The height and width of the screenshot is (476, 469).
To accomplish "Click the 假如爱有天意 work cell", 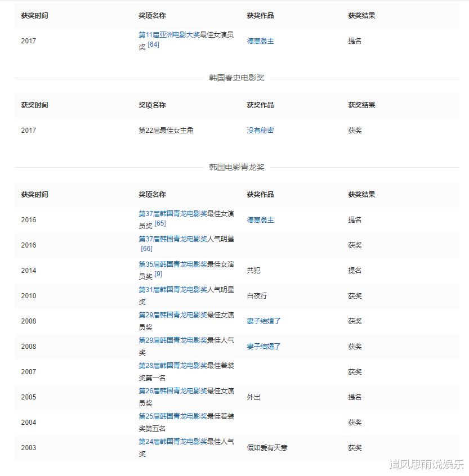I will (x=267, y=448).
